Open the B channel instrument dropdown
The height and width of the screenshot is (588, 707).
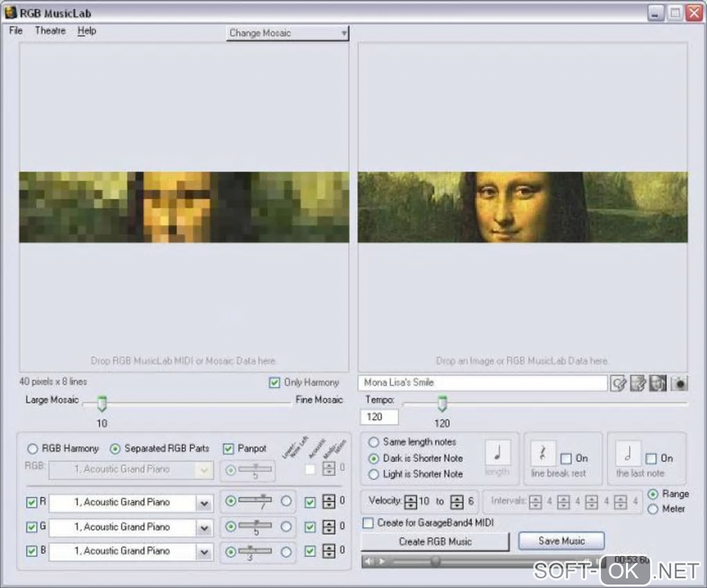(204, 551)
